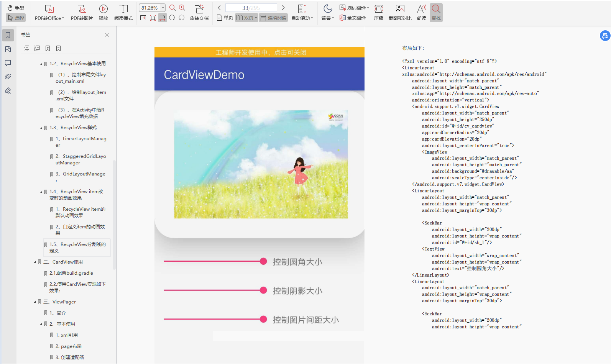This screenshot has height=364, width=611.
Task: Open the comments sidebar tab
Action: pyautogui.click(x=8, y=63)
